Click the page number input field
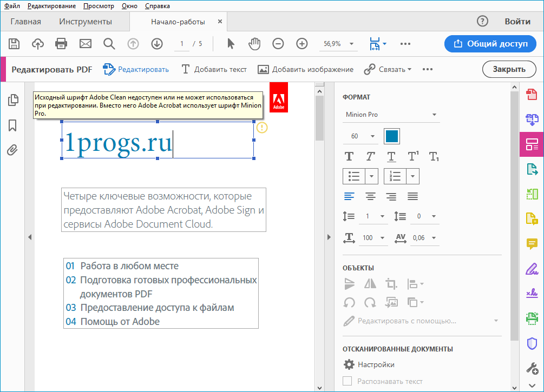 point(182,44)
